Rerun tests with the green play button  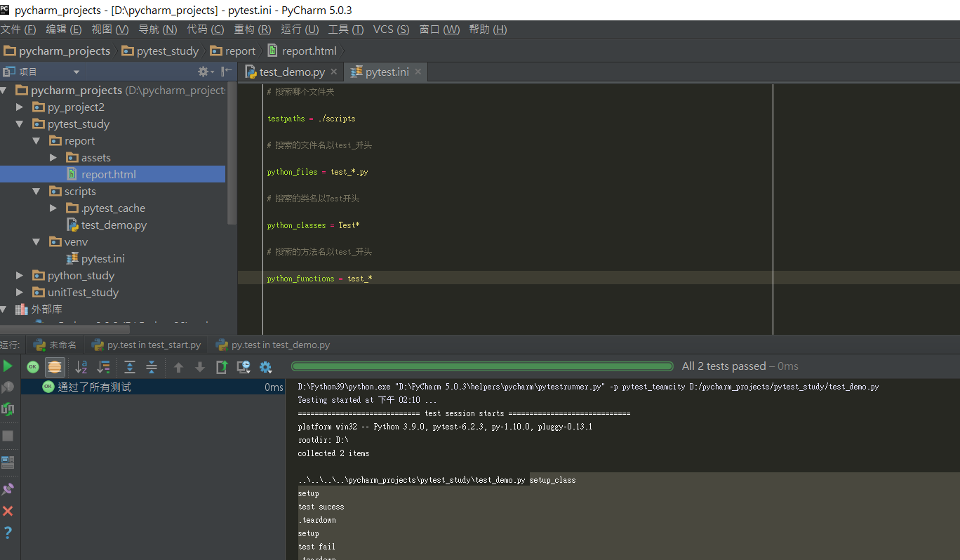[x=8, y=366]
